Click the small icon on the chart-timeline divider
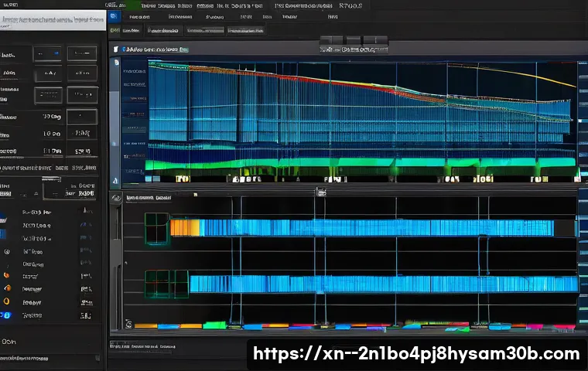The height and width of the screenshot is (371, 588). pyautogui.click(x=320, y=191)
